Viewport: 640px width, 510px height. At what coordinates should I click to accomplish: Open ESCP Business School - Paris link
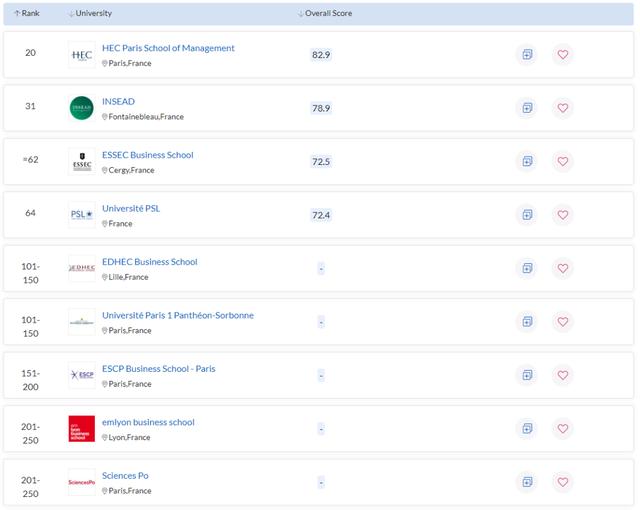click(159, 369)
